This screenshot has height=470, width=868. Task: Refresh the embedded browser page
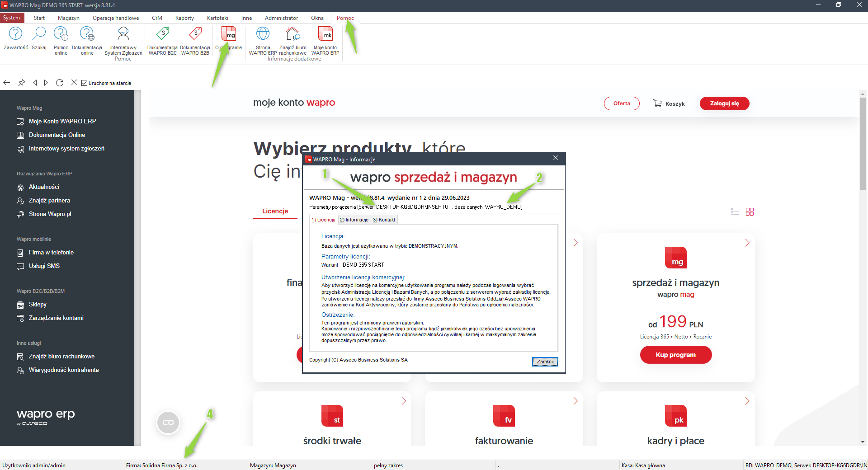pyautogui.click(x=60, y=83)
